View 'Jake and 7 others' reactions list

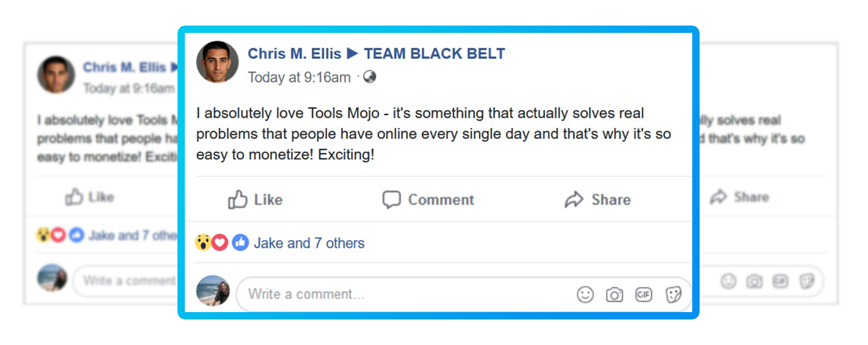click(309, 243)
